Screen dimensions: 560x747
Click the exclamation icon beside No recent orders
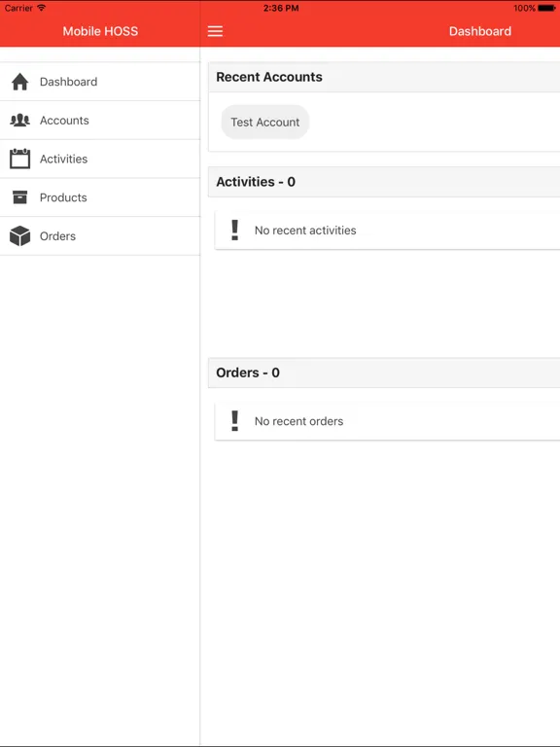coord(234,421)
